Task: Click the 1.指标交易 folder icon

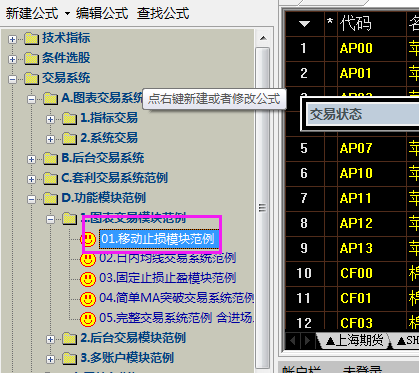Action: [x=70, y=119]
